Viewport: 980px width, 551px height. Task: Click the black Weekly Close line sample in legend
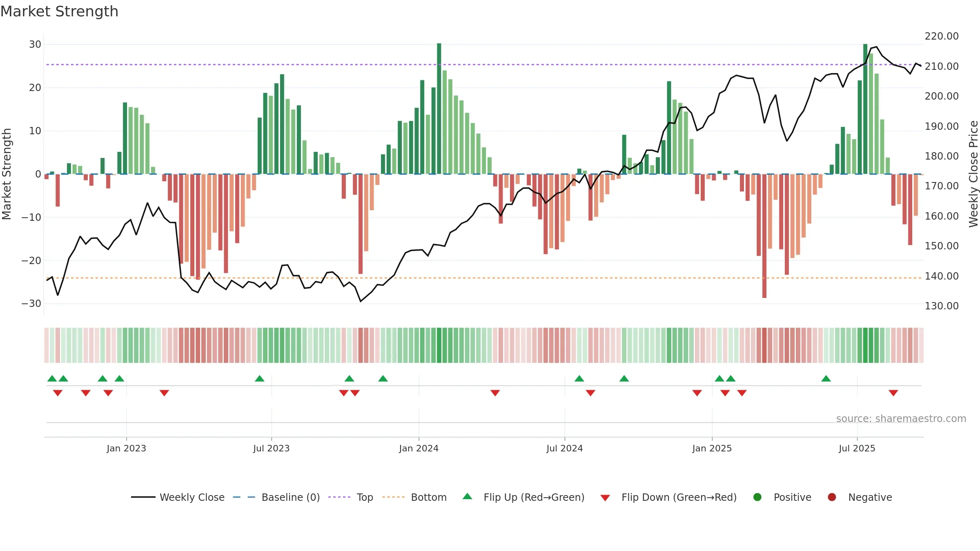pyautogui.click(x=143, y=497)
